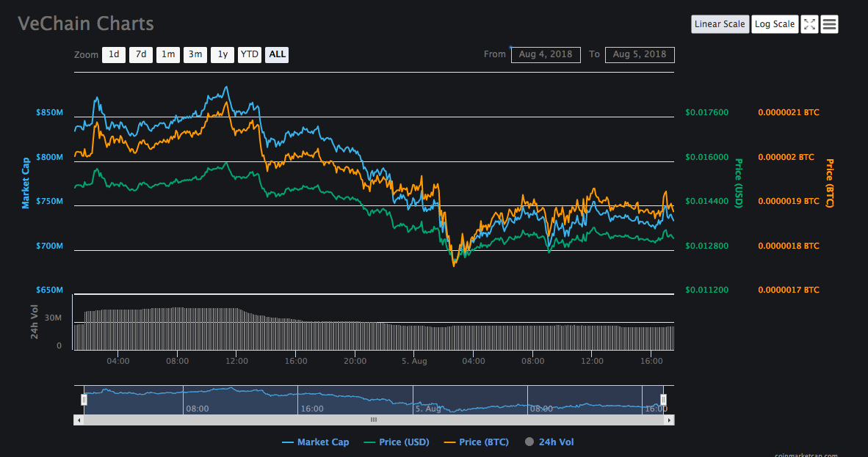Set zoom range to 1y

pyautogui.click(x=222, y=54)
